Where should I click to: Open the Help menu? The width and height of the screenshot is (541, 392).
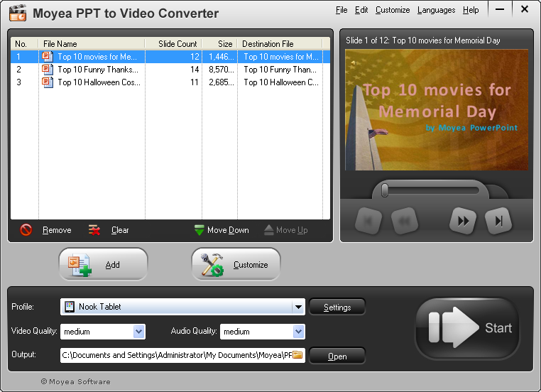[x=471, y=10]
